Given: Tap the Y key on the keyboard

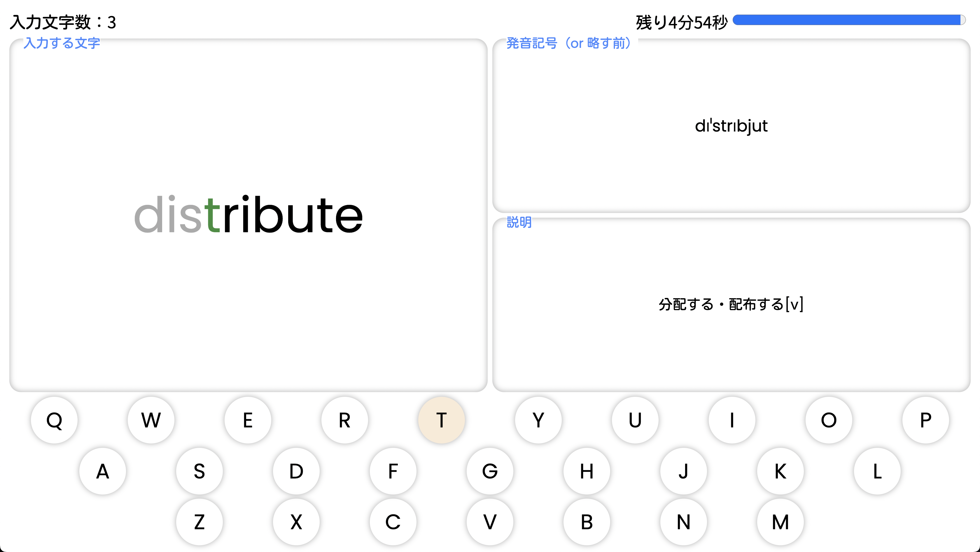Looking at the screenshot, I should 538,420.
